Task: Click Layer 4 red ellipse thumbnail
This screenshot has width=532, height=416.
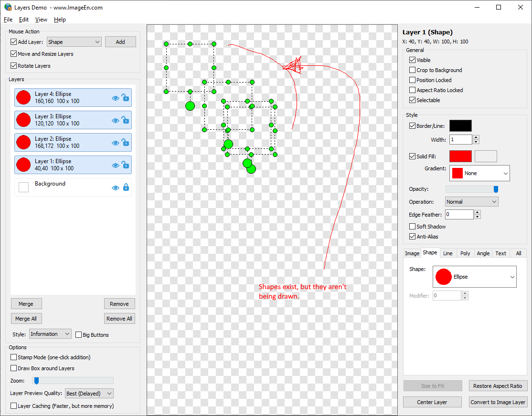Action: pos(23,97)
